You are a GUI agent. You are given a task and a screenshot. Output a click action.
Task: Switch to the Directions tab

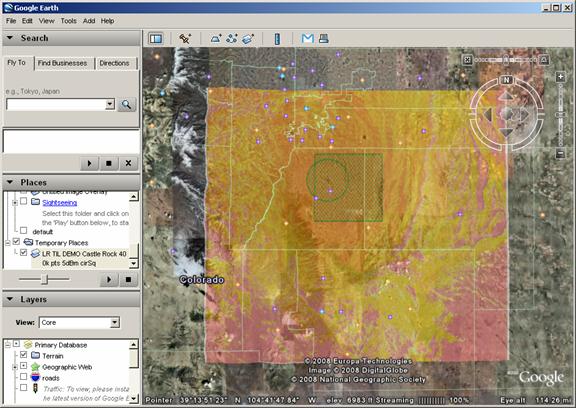click(x=114, y=63)
